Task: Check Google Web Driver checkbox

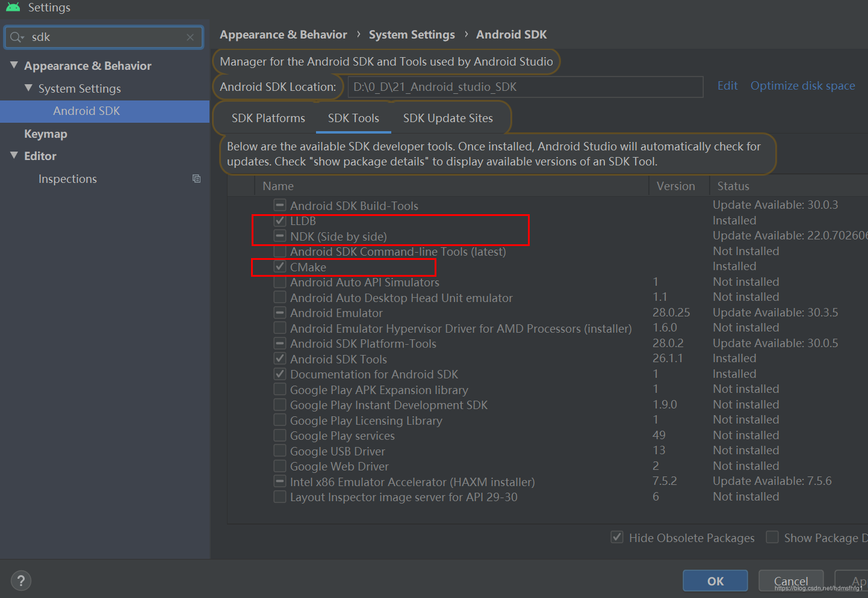Action: click(280, 466)
